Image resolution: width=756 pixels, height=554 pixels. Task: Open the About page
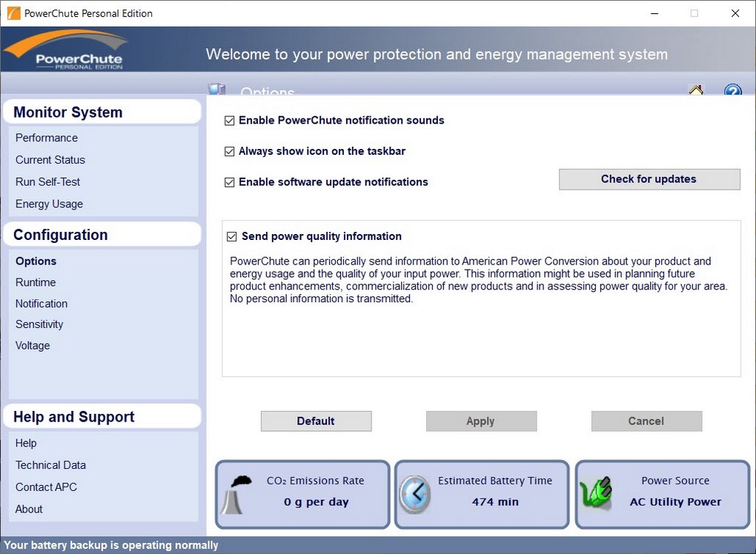click(x=29, y=510)
